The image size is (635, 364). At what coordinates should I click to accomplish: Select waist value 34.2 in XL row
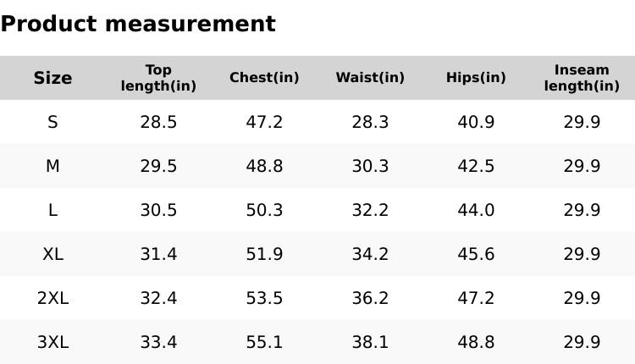tap(370, 254)
